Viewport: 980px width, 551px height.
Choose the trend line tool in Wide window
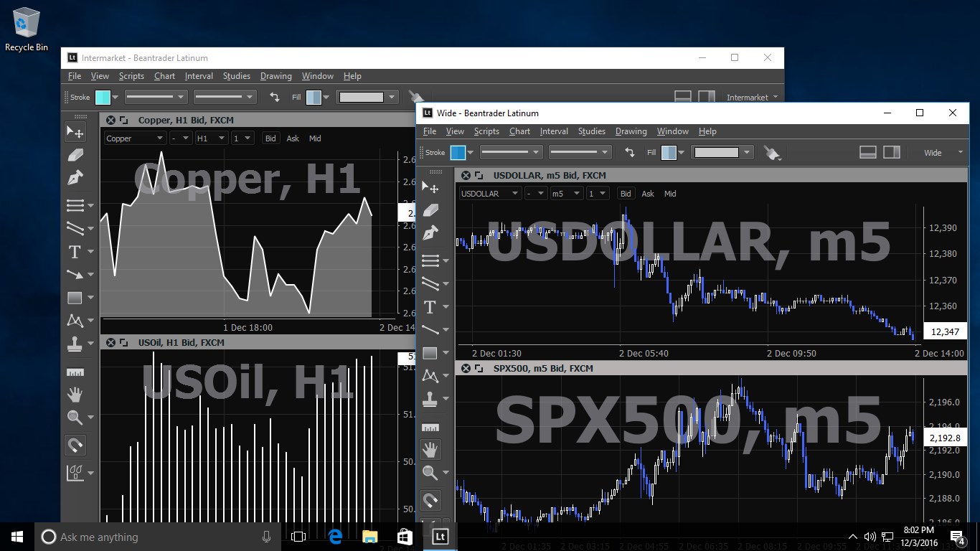coord(430,329)
